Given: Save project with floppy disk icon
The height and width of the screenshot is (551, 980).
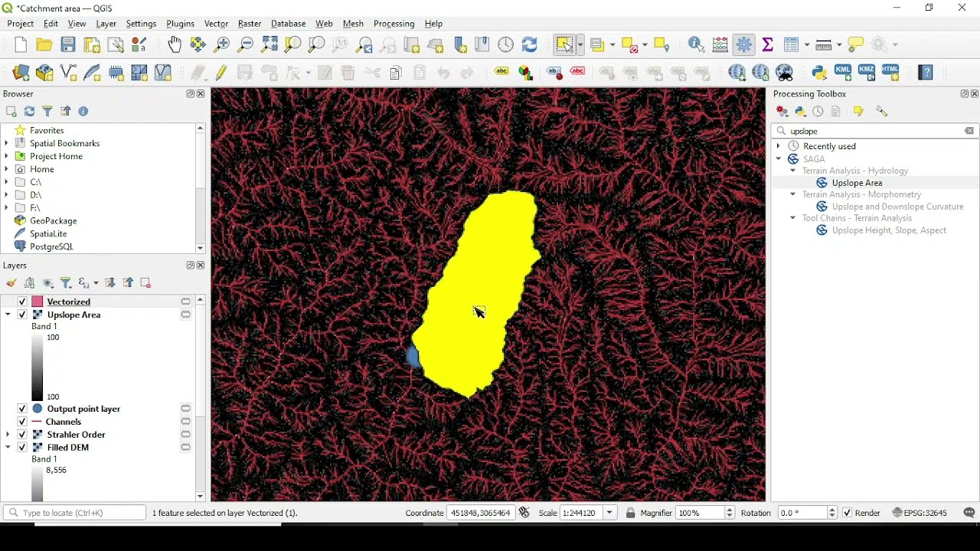Looking at the screenshot, I should click(68, 45).
